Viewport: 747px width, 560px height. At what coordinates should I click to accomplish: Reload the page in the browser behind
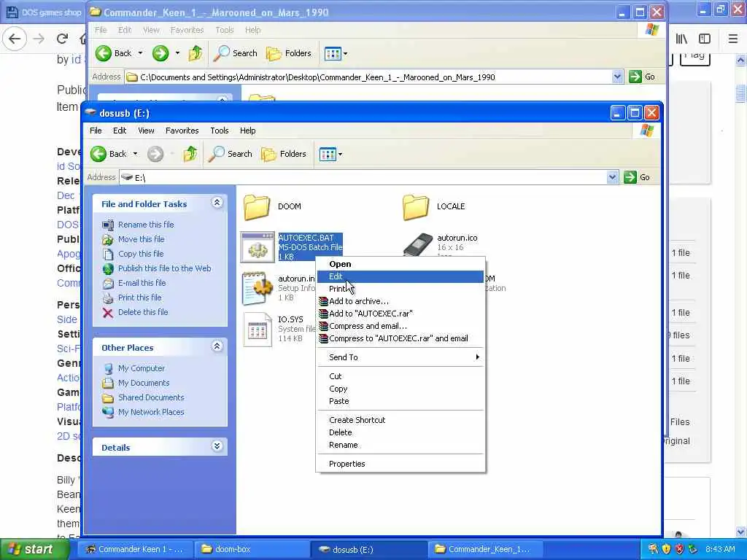(x=62, y=39)
